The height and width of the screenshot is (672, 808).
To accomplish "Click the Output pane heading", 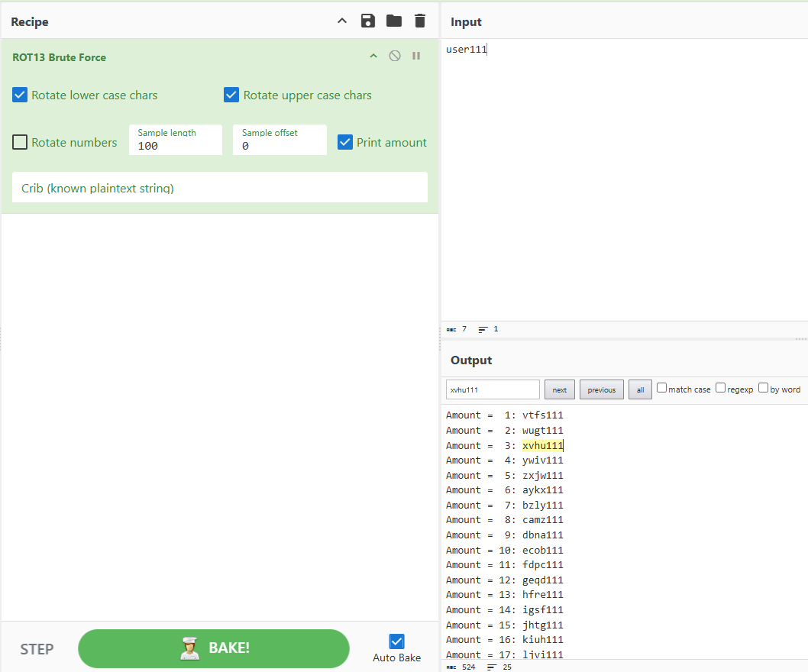I will [471, 360].
